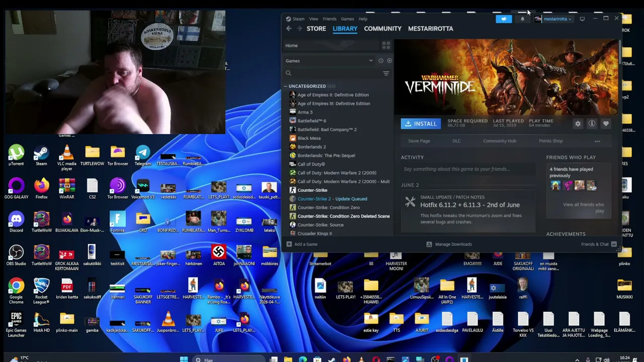Select Counter-Strike 2 Update Queued entry
The image size is (644, 362).
coord(332,199)
